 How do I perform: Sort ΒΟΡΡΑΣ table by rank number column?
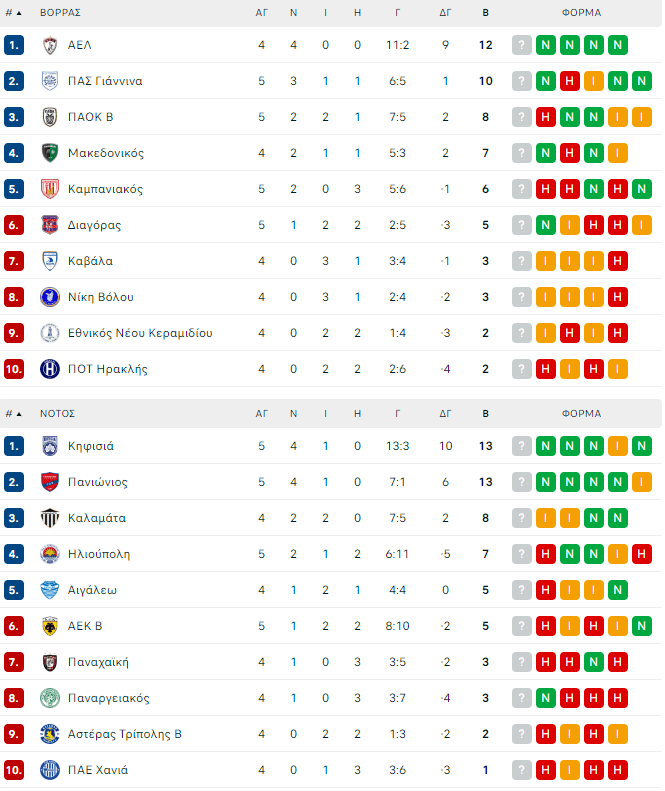coord(13,13)
